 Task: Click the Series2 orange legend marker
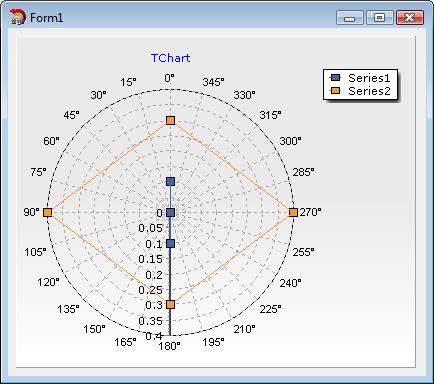click(x=336, y=91)
